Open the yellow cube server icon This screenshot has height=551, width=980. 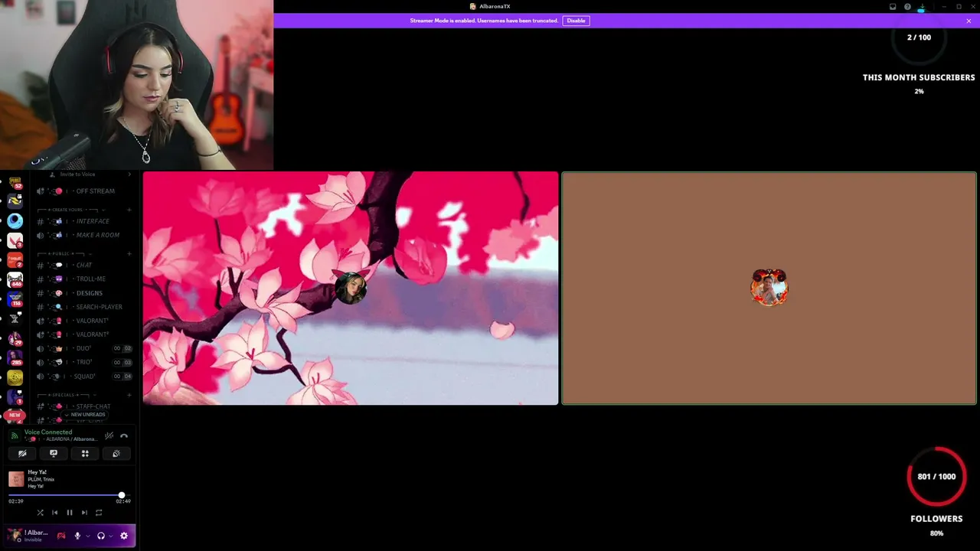15,377
